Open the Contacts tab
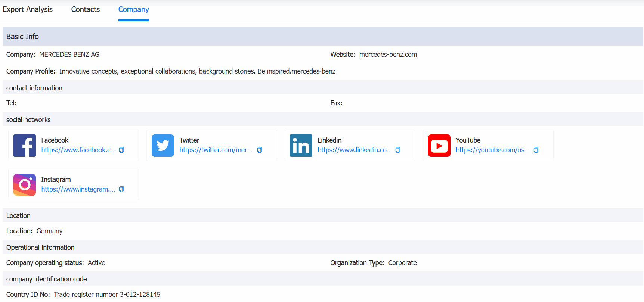 point(86,10)
